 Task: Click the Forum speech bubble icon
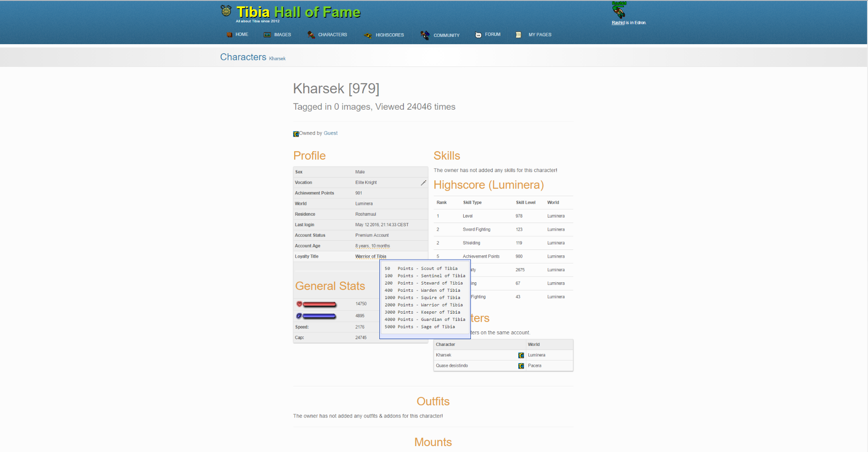[478, 35]
